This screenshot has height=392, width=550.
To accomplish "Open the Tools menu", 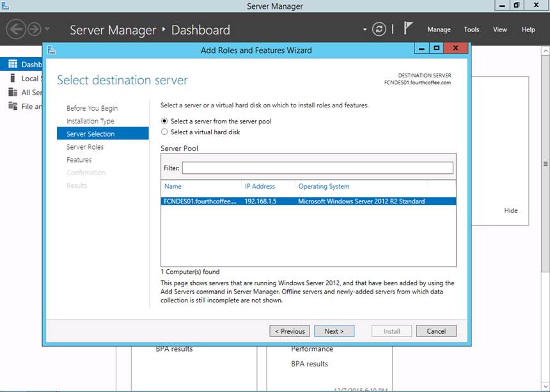I will 471,29.
